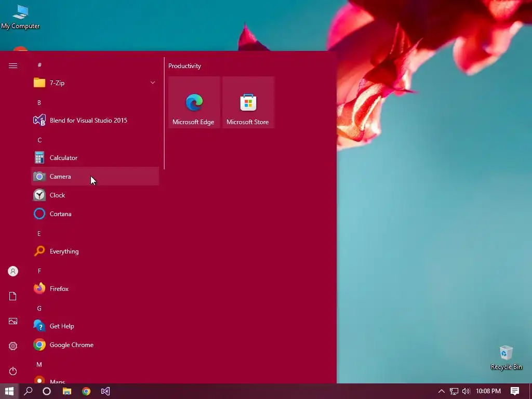Click the B letter header
Screen dimensions: 532x399
click(39, 102)
